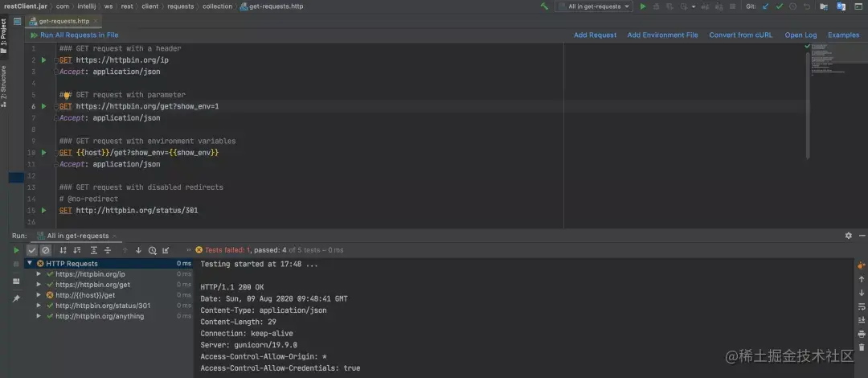The width and height of the screenshot is (868, 378).
Task: Hide the Run tool window with minimize dash
Action: point(861,236)
